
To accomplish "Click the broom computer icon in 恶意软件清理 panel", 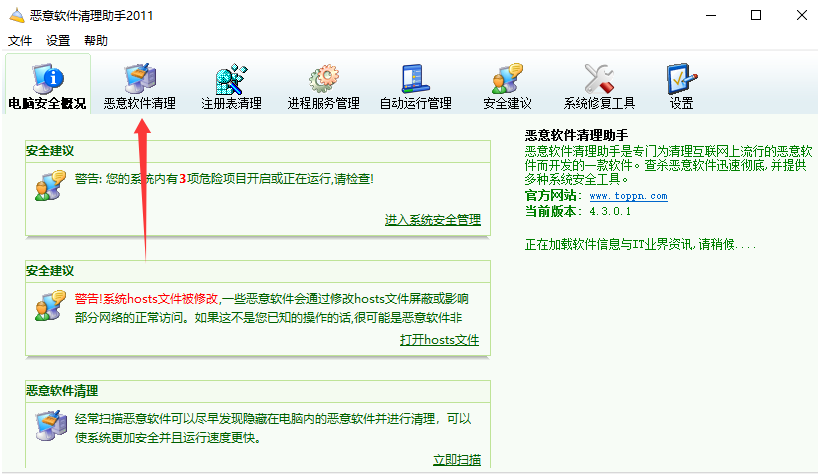I will point(51,426).
